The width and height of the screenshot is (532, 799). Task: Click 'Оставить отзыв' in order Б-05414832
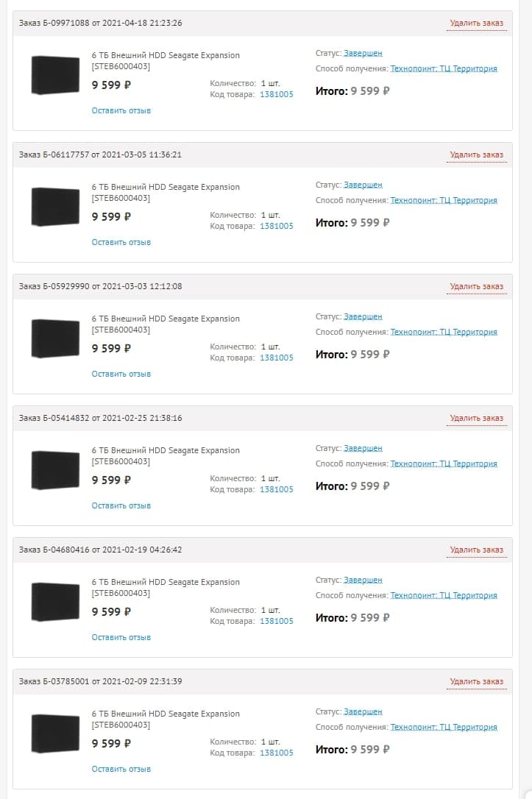(x=121, y=505)
